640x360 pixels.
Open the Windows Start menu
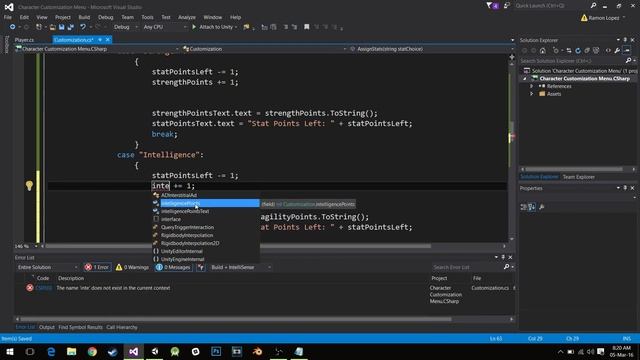9,351
